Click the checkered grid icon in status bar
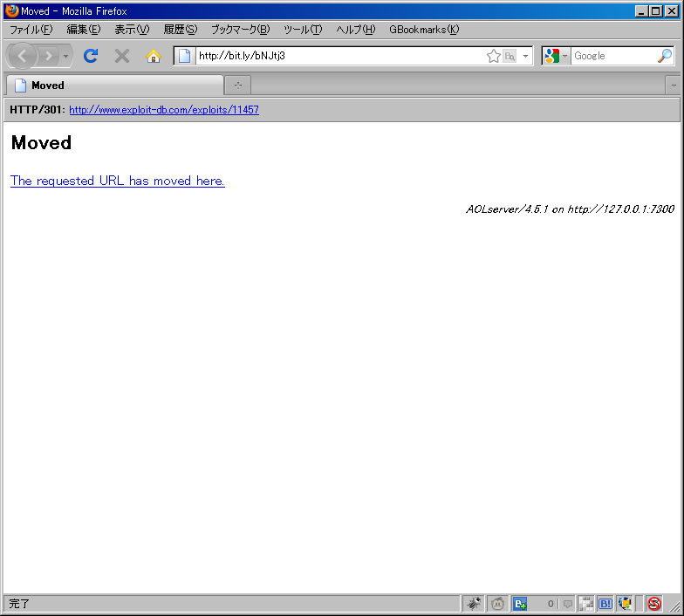The height and width of the screenshot is (616, 684). (586, 604)
